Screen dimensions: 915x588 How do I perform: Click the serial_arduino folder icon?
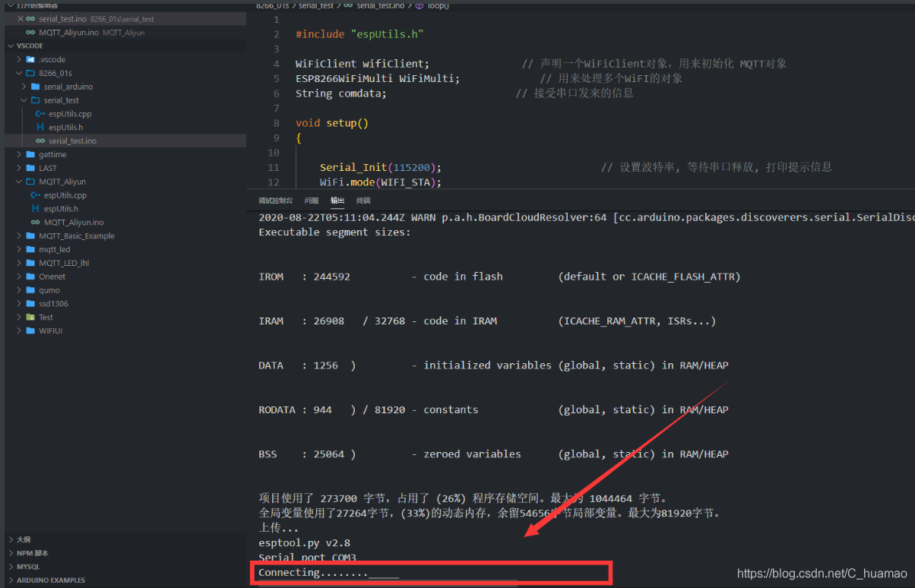pos(35,87)
